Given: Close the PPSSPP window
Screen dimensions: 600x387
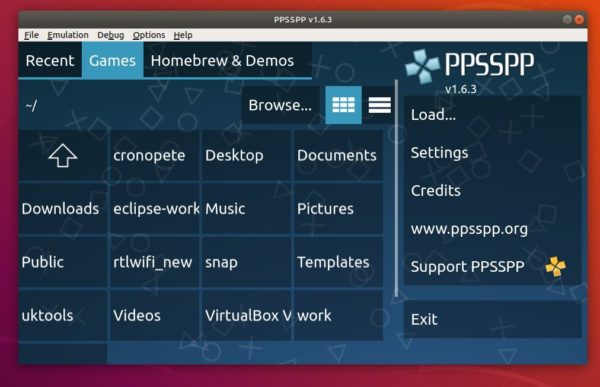Looking at the screenshot, I should click(x=579, y=20).
